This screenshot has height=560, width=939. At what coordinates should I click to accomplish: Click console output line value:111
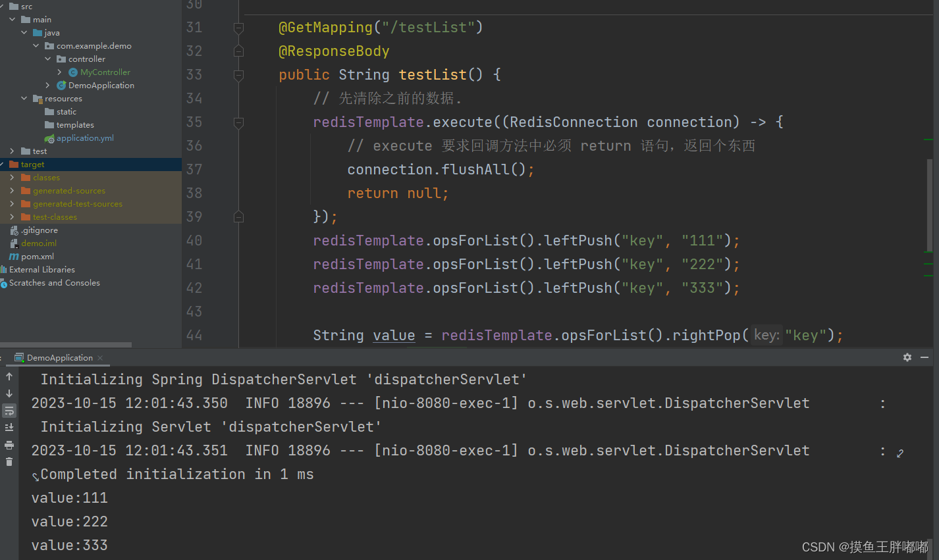[69, 498]
